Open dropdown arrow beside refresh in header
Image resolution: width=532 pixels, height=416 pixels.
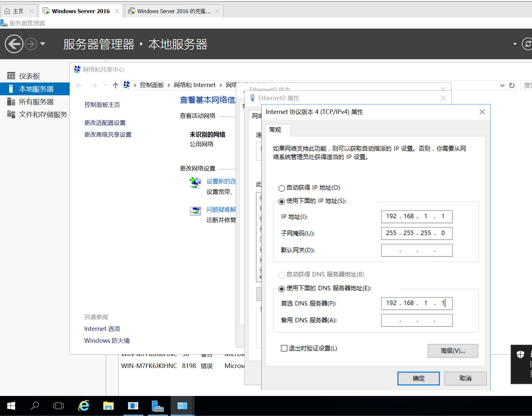(x=515, y=44)
